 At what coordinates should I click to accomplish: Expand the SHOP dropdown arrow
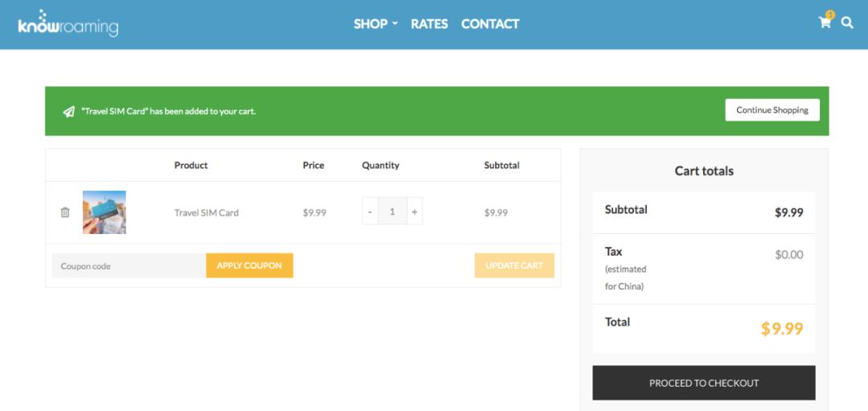(x=395, y=24)
